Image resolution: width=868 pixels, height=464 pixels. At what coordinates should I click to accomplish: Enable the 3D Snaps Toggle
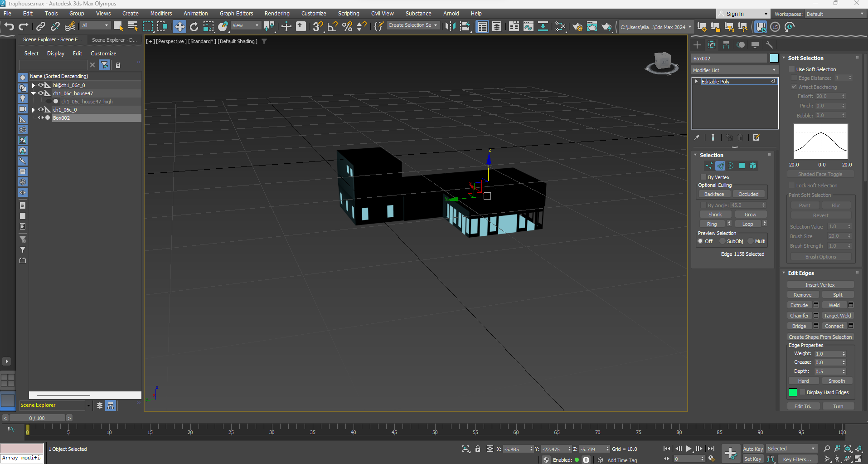[317, 26]
